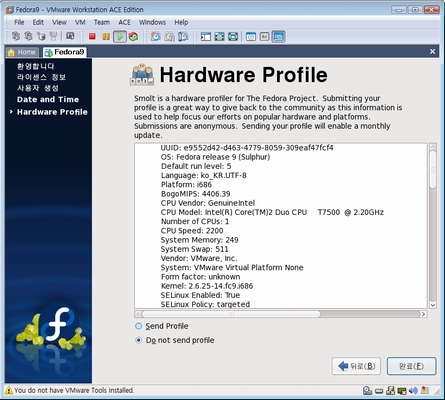Screen dimensions: 445x400
Task: Click the red Power Off toolbar button
Action: coord(92,36)
